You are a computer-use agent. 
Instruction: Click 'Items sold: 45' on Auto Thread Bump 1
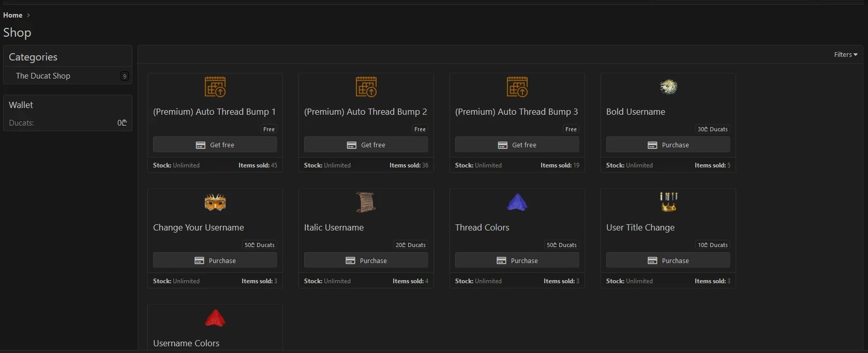[x=258, y=165]
